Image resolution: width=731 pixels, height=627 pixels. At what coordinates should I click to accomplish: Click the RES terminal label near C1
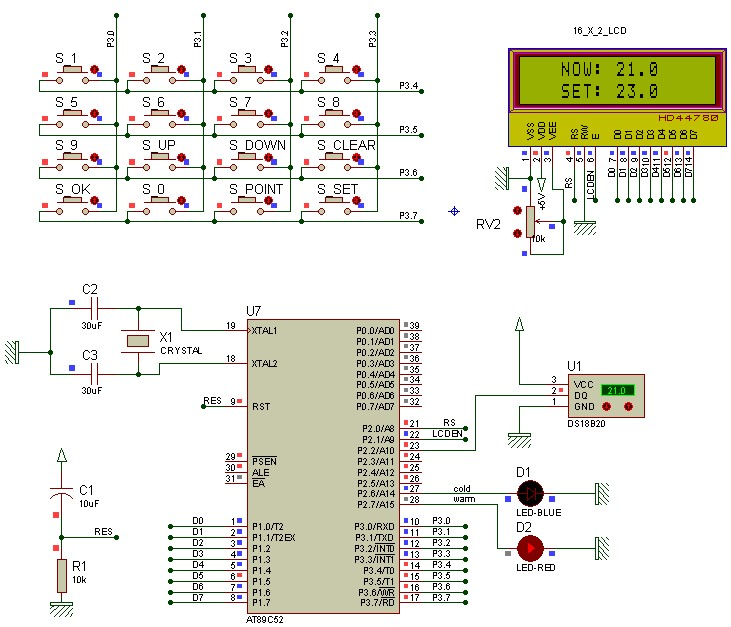pos(103,532)
